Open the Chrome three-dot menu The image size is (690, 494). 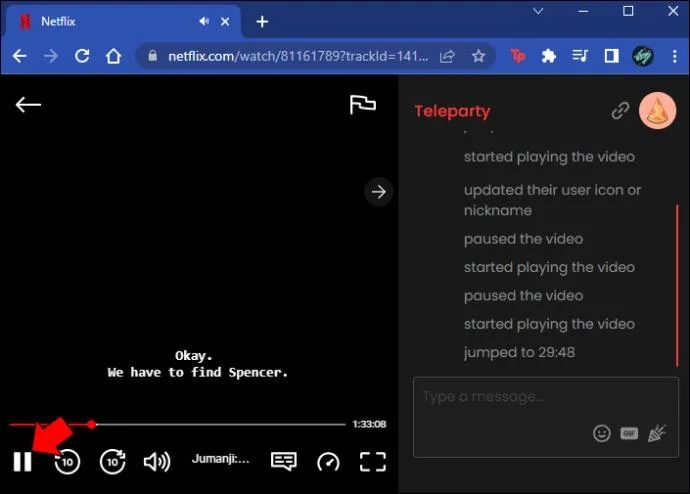(x=675, y=56)
